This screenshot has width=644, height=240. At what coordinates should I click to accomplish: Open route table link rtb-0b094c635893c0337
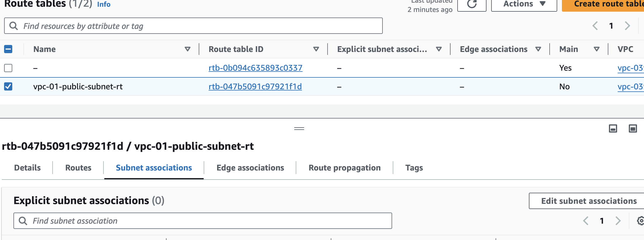click(x=255, y=68)
